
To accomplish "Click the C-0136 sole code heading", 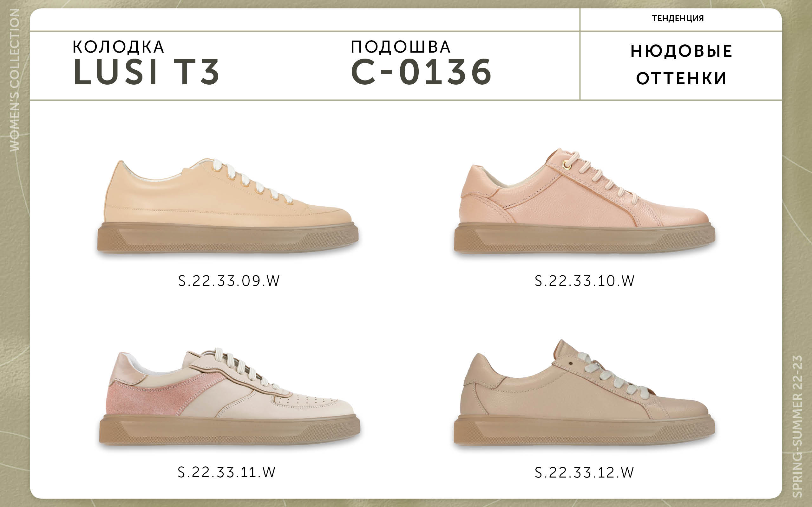I will click(x=421, y=72).
